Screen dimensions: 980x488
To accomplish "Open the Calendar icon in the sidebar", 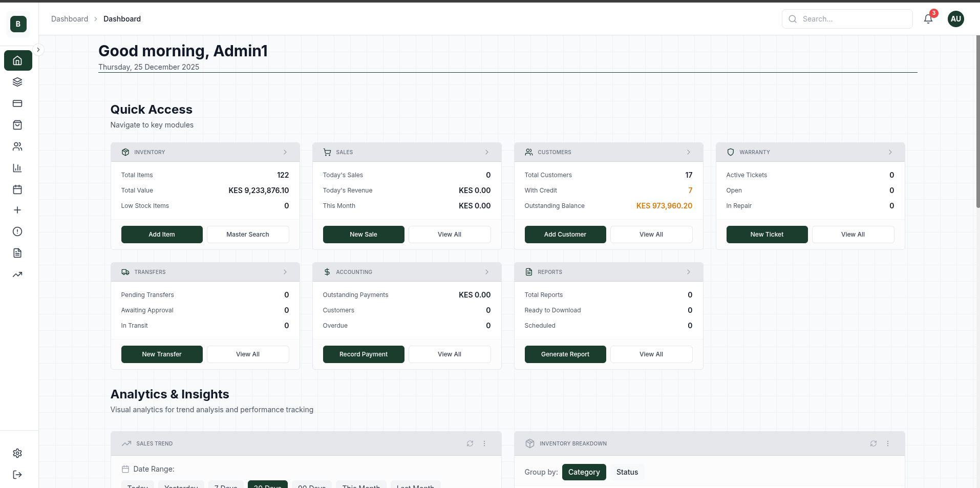I will [17, 189].
